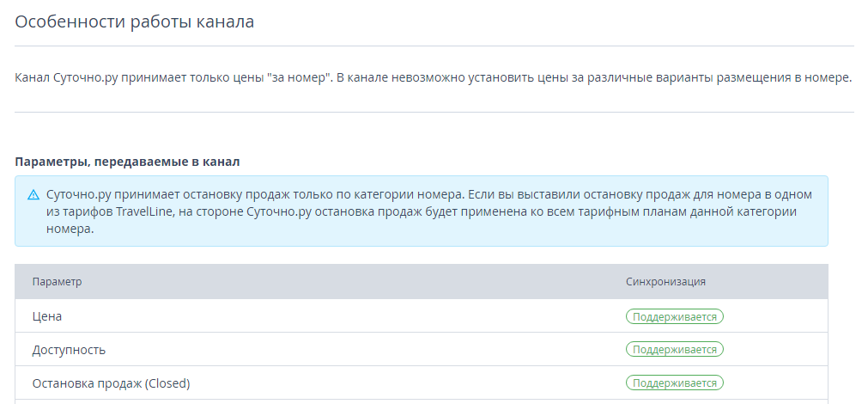Click the paragraph starting with "Канал Суточно.ру принимает"
The image size is (868, 404).
433,78
